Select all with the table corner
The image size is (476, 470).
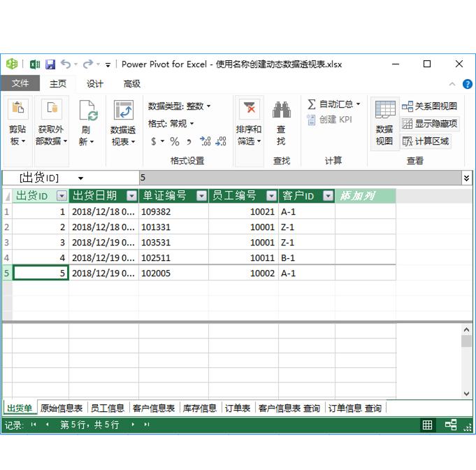7,197
